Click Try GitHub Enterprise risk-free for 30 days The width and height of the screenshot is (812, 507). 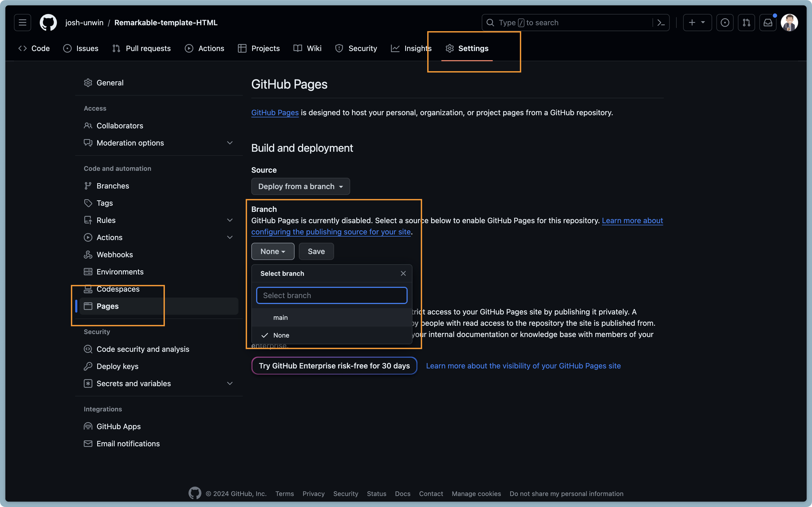(334, 366)
